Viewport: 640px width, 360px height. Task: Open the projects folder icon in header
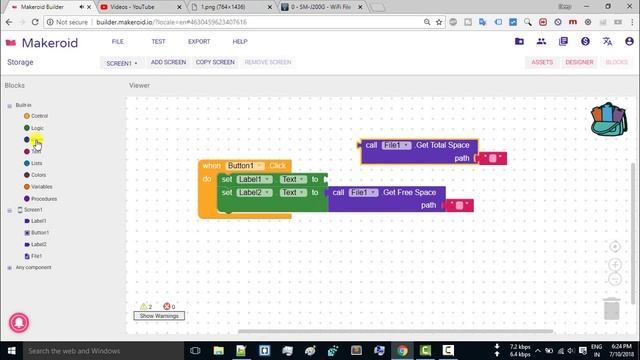click(519, 41)
